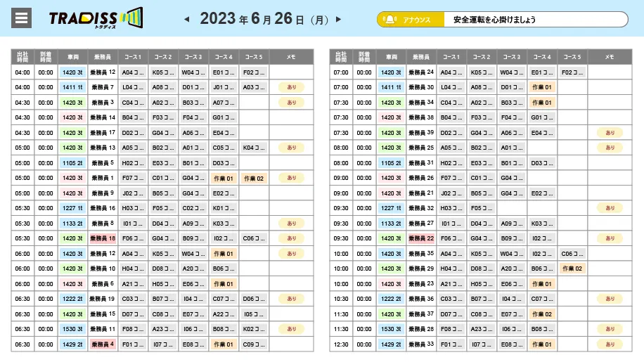Image resolution: width=644 pixels, height=362 pixels.
Task: Open the hamburger menu
Action: click(22, 18)
